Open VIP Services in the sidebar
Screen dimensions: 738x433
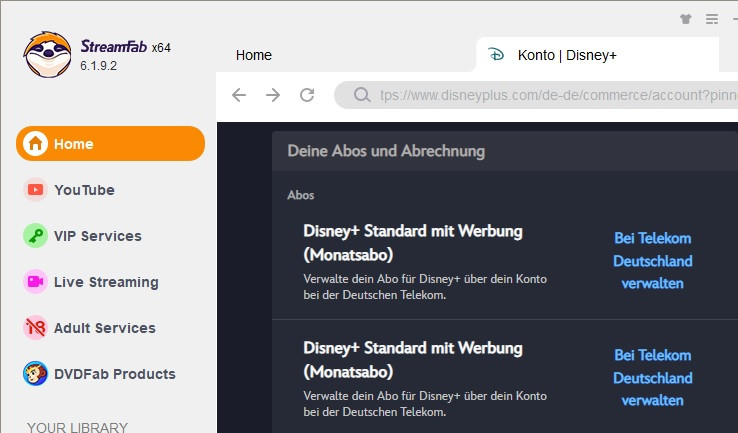pyautogui.click(x=98, y=236)
